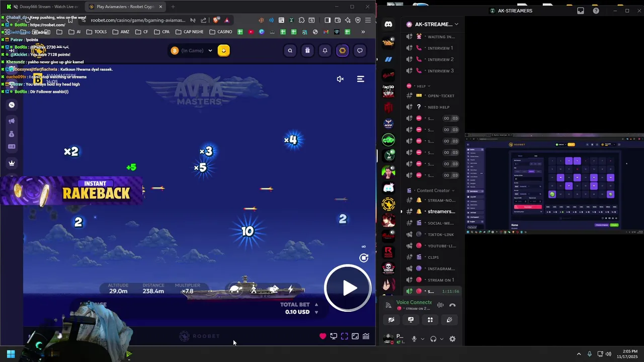
Task: Click the yellow deposit wallet button
Action: (x=223, y=50)
